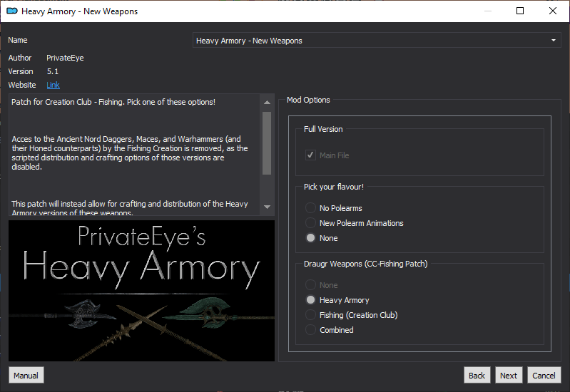Click the description scrollbar thumb

tap(267, 143)
